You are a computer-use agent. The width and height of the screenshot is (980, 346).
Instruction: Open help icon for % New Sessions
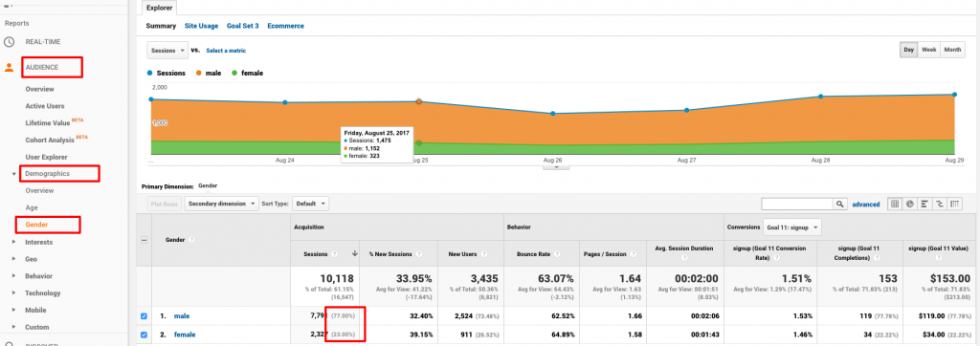[418, 253]
